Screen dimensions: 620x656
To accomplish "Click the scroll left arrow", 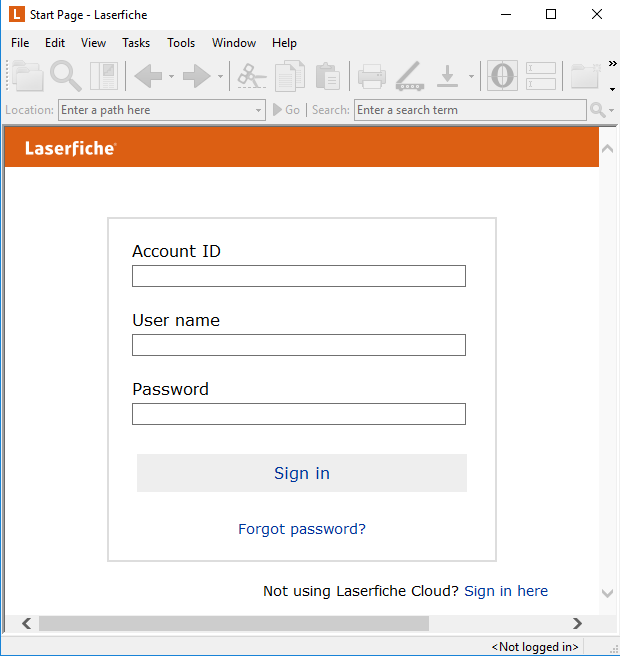I will point(26,623).
